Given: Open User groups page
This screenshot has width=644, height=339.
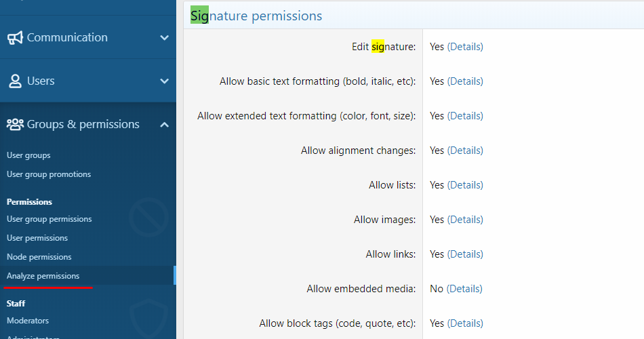Looking at the screenshot, I should (x=28, y=155).
